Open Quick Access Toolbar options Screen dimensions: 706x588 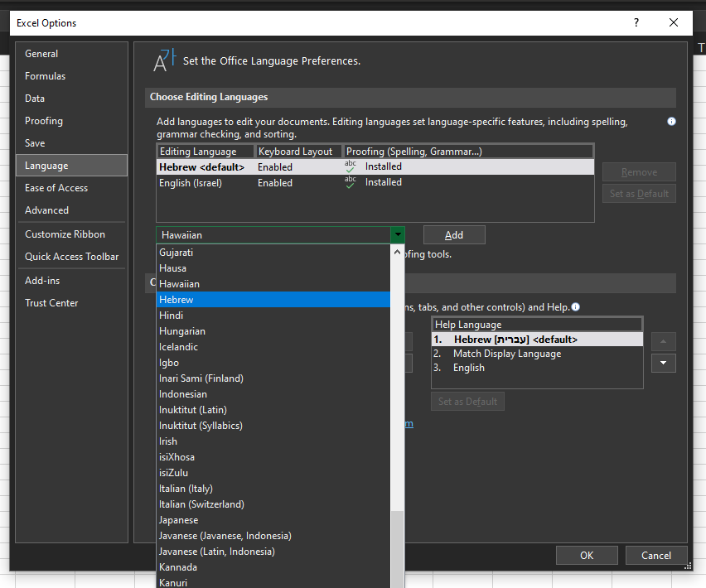(71, 257)
